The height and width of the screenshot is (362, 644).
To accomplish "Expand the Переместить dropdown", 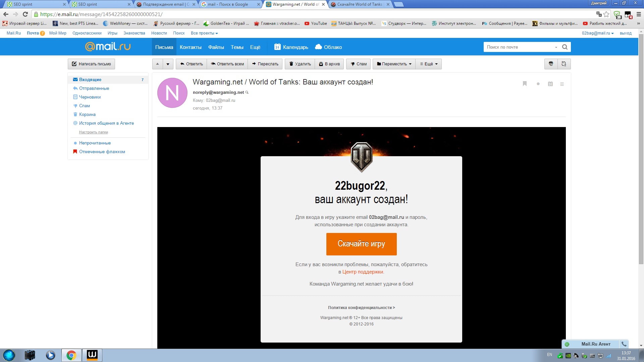I will click(x=394, y=64).
